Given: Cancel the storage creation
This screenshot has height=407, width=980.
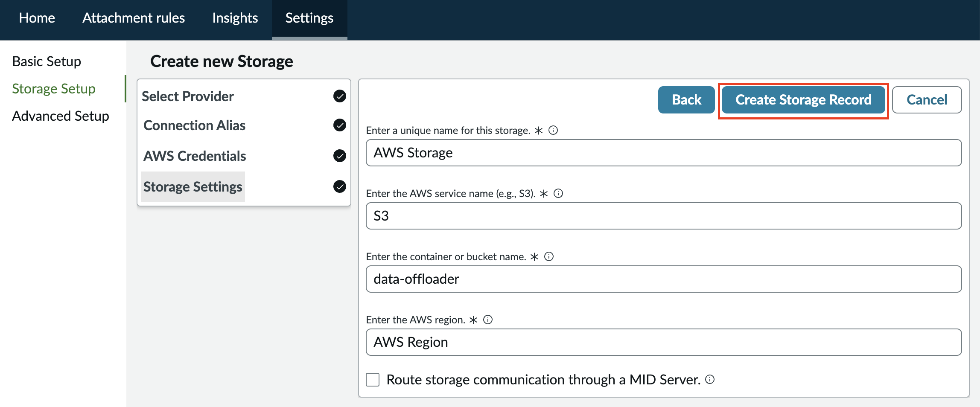Looking at the screenshot, I should 927,100.
